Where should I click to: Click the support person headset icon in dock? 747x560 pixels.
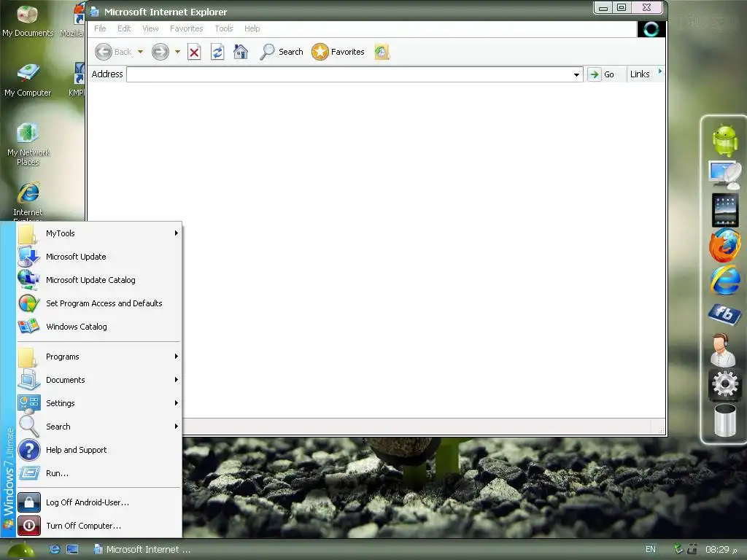pyautogui.click(x=723, y=350)
